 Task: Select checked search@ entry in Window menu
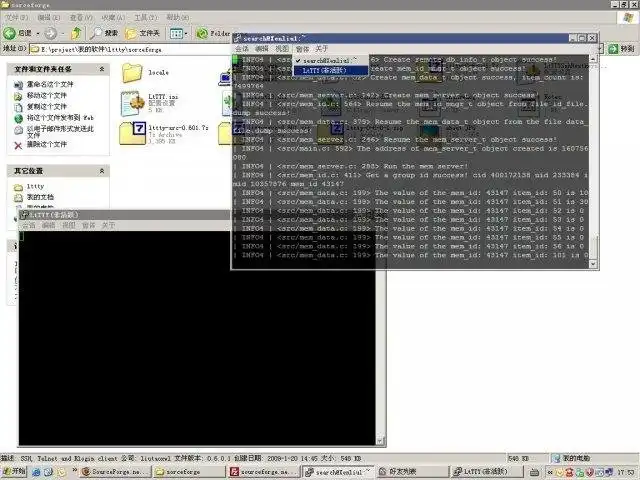click(x=331, y=60)
